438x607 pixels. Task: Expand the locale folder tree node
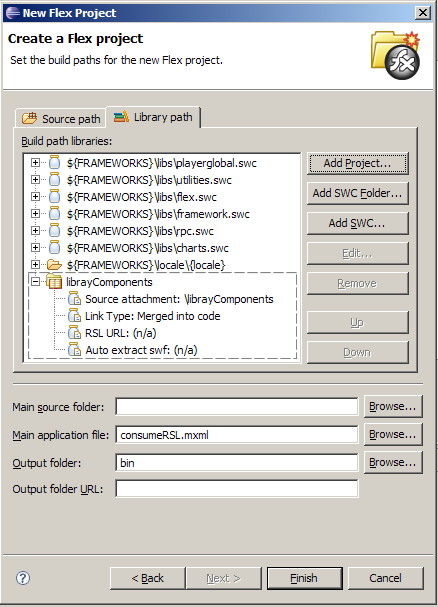pos(35,265)
